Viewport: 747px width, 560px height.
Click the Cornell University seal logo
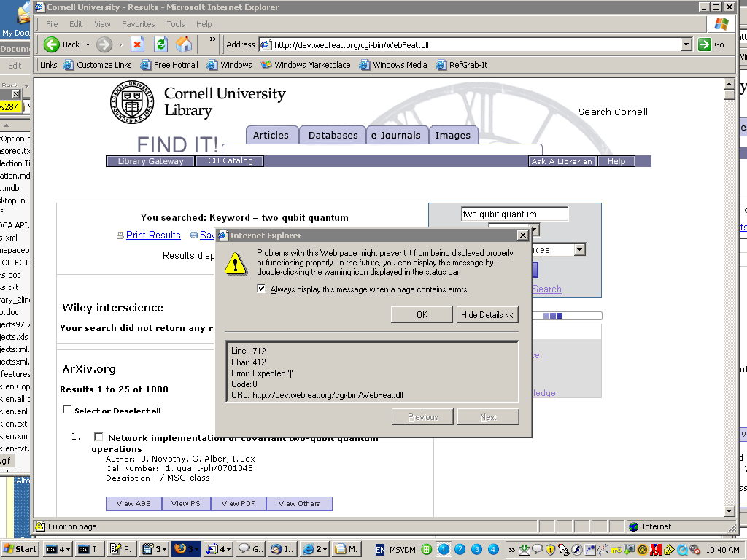(132, 102)
